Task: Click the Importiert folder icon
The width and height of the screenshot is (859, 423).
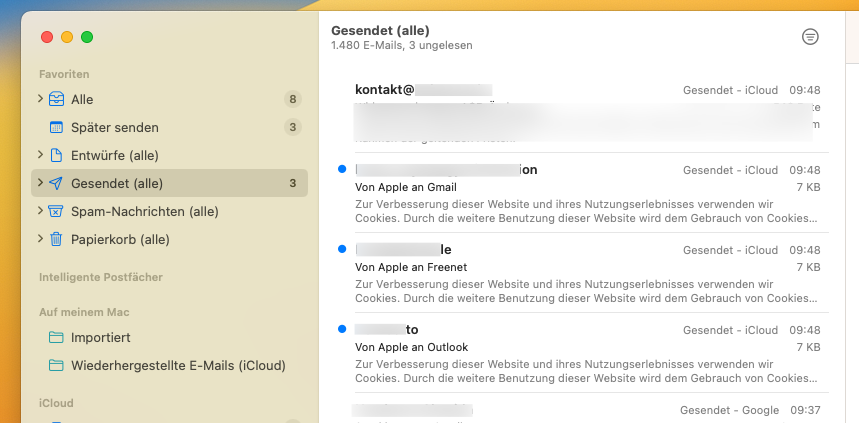Action: click(x=57, y=337)
